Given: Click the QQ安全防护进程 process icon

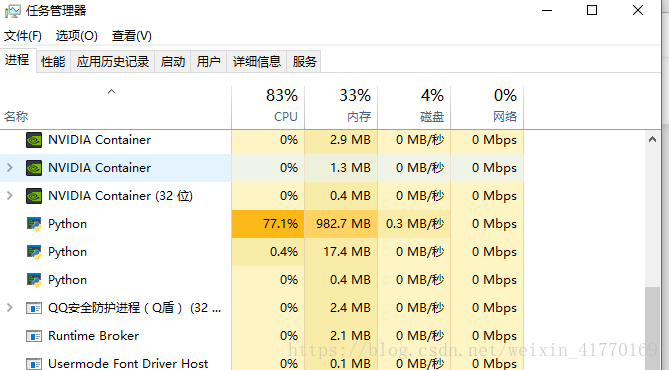Looking at the screenshot, I should point(34,308).
